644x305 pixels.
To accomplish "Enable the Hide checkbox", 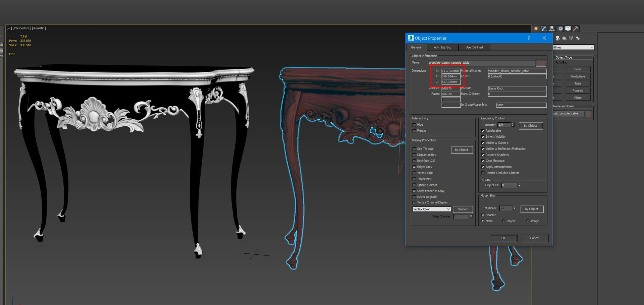I will (414, 125).
